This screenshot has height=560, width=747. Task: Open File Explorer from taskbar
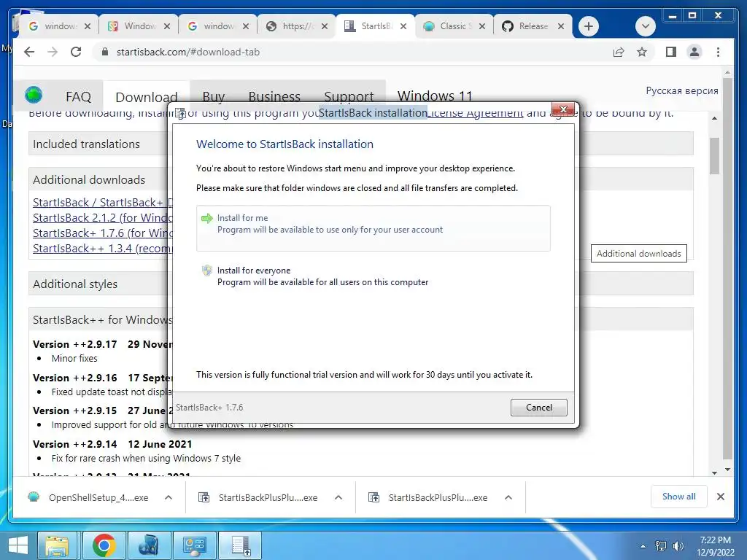pos(57,545)
